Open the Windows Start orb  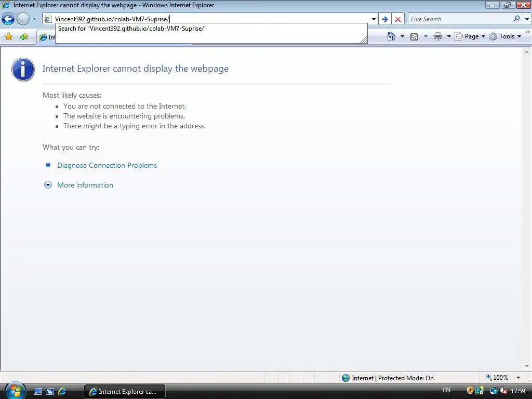coord(15,391)
